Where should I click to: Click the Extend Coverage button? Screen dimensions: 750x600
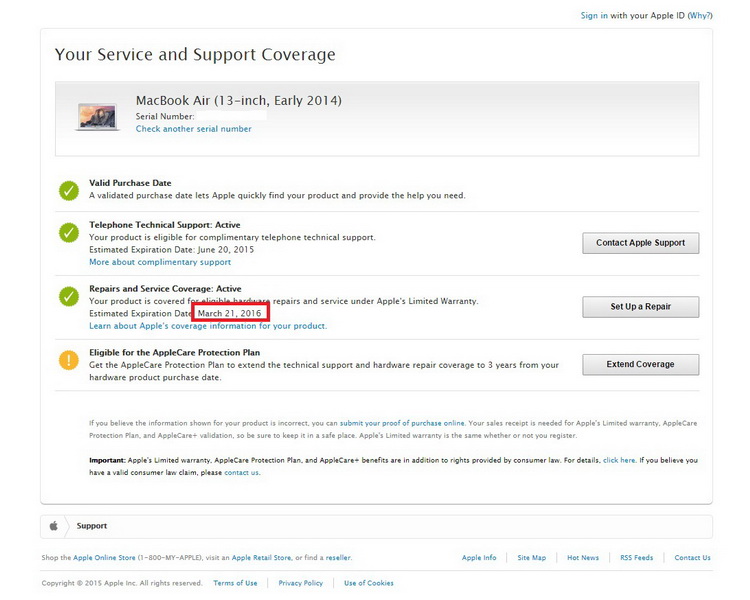pos(640,365)
